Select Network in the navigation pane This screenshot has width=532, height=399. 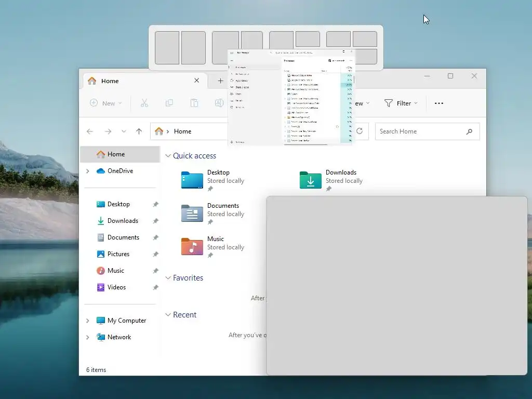(119, 337)
